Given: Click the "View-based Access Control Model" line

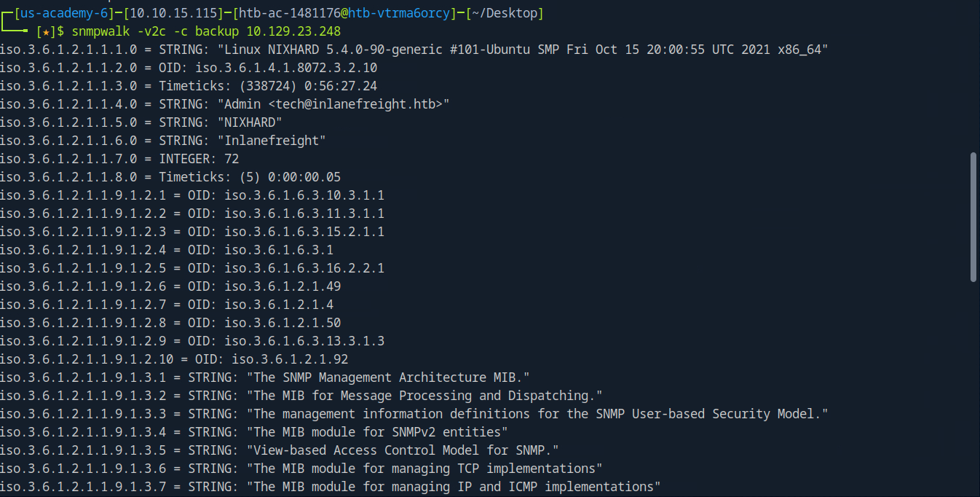Looking at the screenshot, I should click(402, 450).
